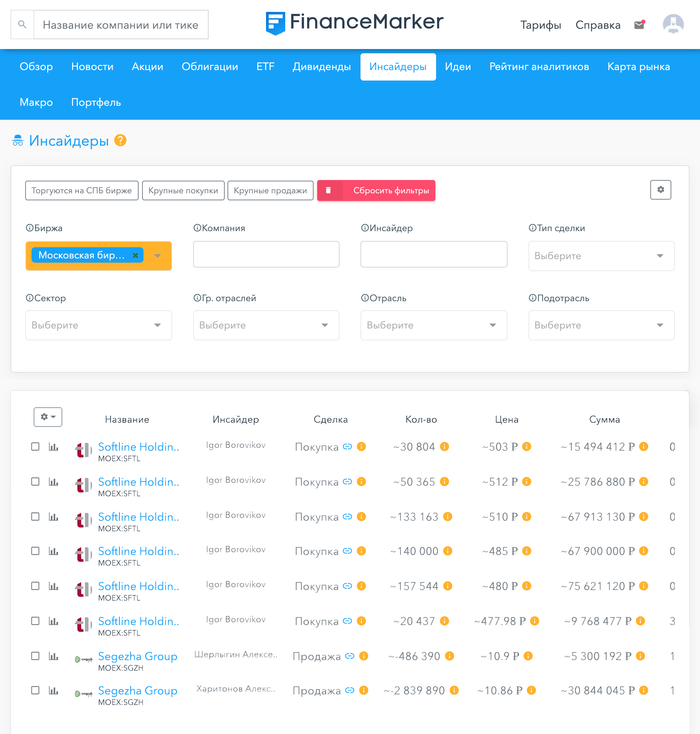Click the info icon next to ~30 804
This screenshot has height=734, width=700.
click(x=444, y=446)
